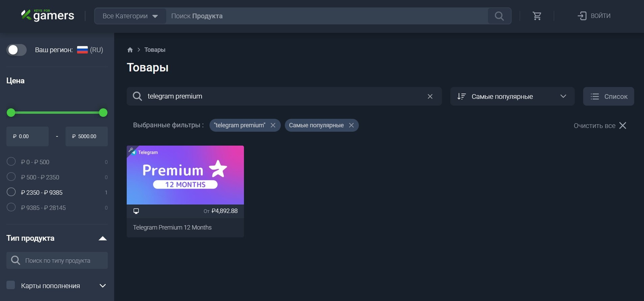Click the Telegram Premium 12 Months title

[172, 227]
